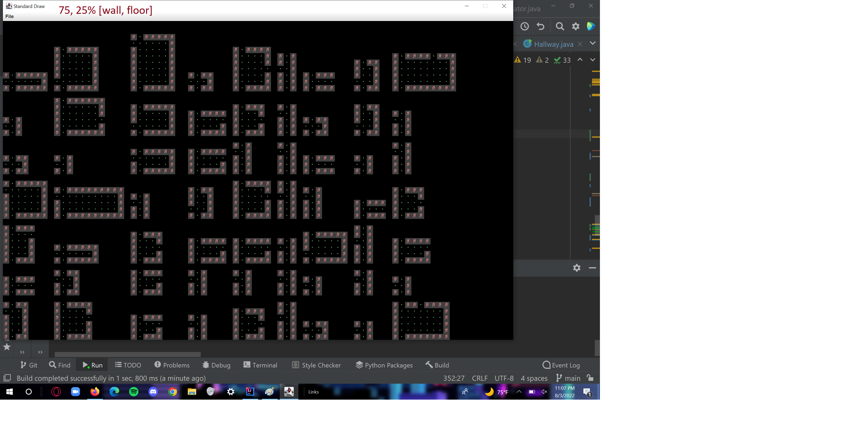This screenshot has width=868, height=423.
Task: Open the Problems tool window
Action: [x=172, y=365]
